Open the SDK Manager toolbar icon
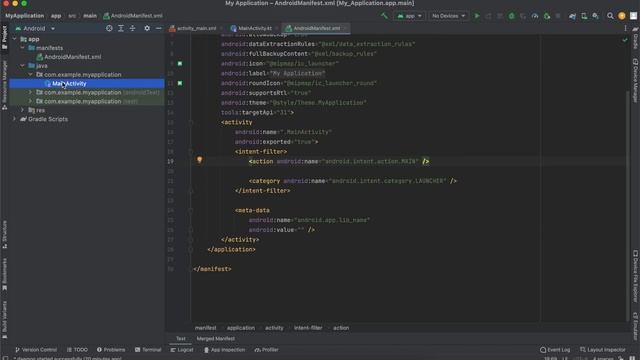The image size is (640, 360). (x=596, y=16)
